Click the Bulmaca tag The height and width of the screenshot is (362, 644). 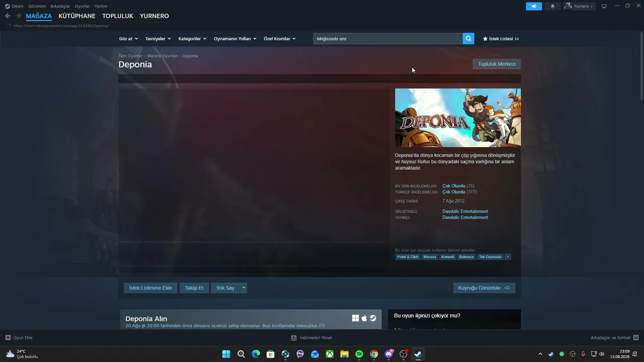pos(466,257)
